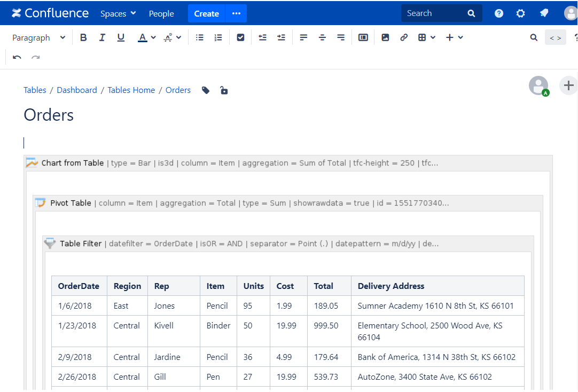Insert a task list checkbox
Viewport: 578px width, 392px height.
pos(240,37)
